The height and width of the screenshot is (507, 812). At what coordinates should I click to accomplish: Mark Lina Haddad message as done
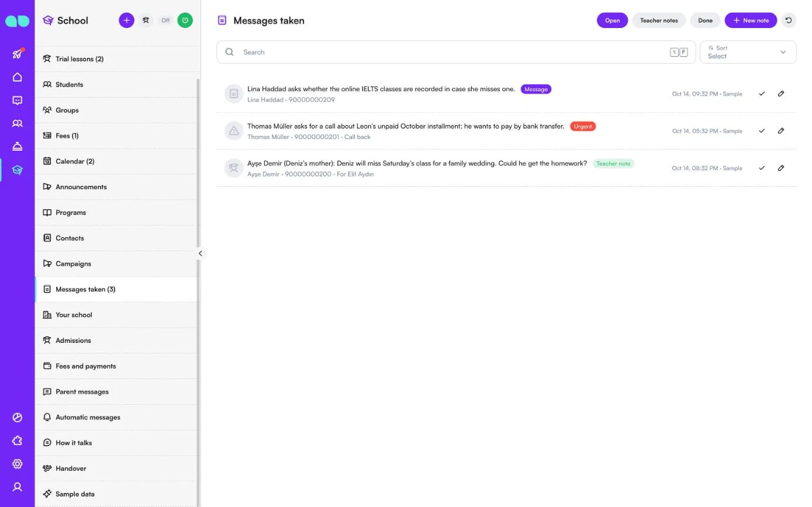[762, 93]
